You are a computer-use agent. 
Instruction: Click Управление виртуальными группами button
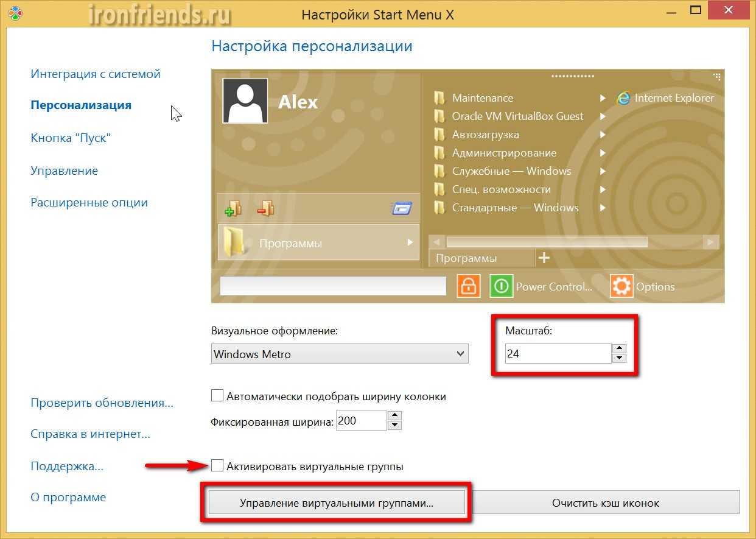(x=337, y=503)
